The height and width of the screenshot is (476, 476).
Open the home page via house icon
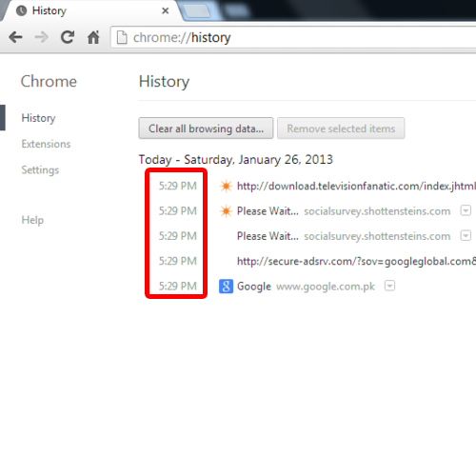point(93,37)
